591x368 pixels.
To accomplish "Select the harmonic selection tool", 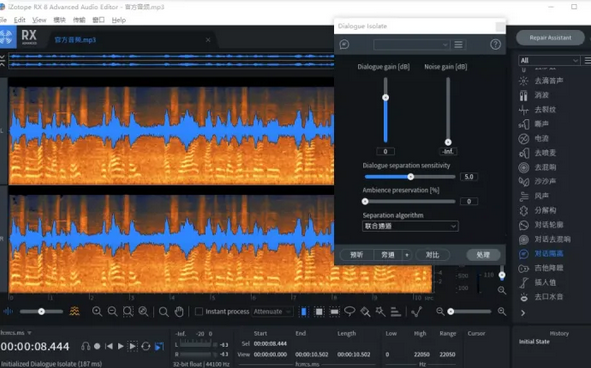I will pyautogui.click(x=395, y=311).
